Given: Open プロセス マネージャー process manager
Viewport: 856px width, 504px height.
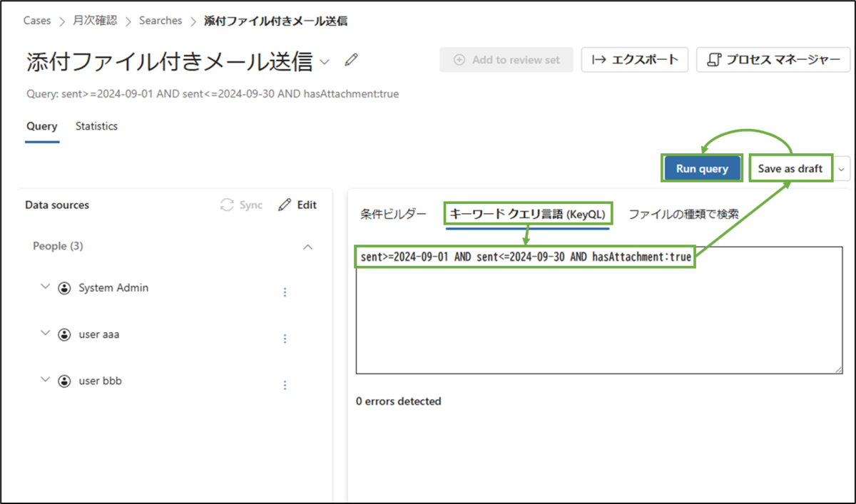Looking at the screenshot, I should pyautogui.click(x=773, y=60).
